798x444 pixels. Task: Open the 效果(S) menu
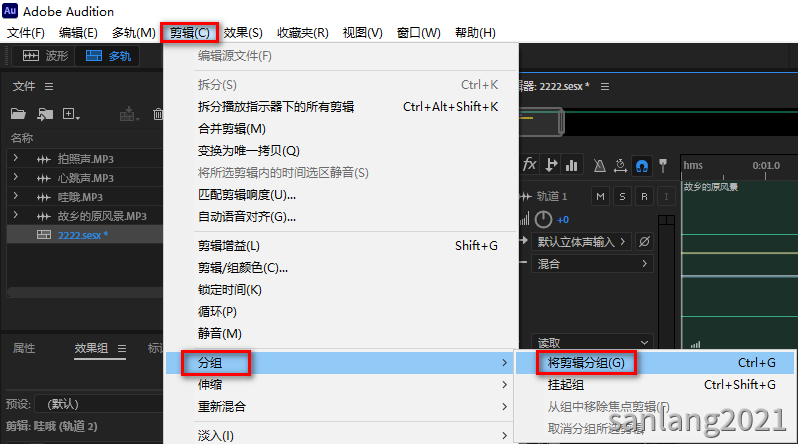(x=243, y=33)
